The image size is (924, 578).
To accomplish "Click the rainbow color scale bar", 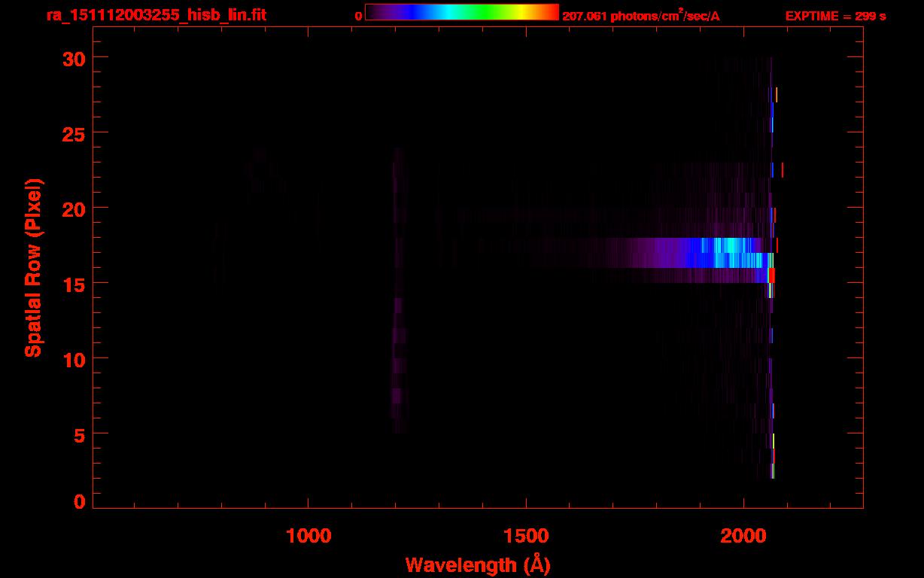I will click(462, 12).
